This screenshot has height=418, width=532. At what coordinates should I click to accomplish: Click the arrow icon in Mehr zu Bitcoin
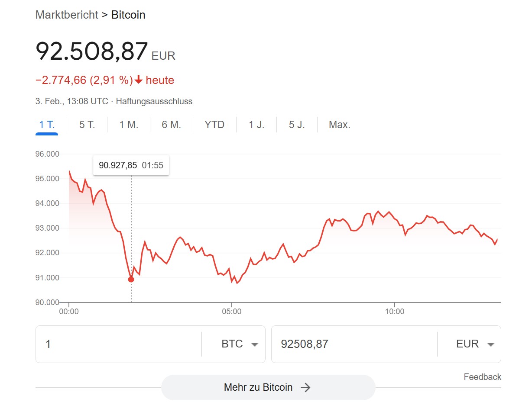[x=305, y=387]
